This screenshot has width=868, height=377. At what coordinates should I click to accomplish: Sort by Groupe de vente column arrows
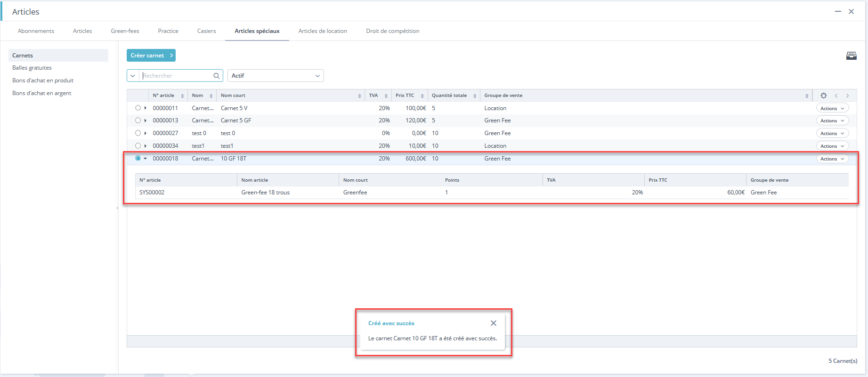(x=807, y=96)
